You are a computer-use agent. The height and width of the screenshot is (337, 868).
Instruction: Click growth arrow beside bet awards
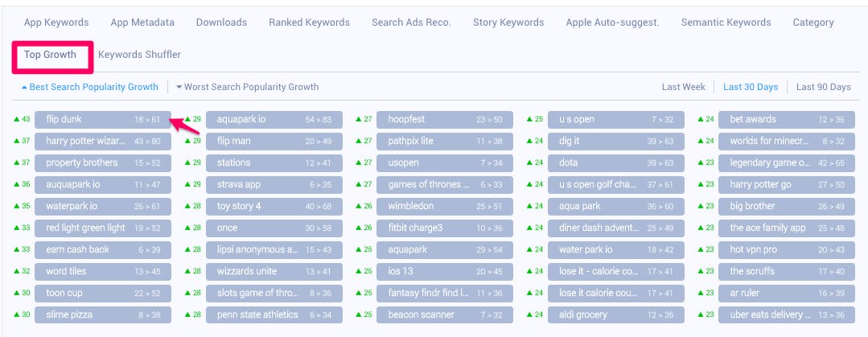pos(701,120)
